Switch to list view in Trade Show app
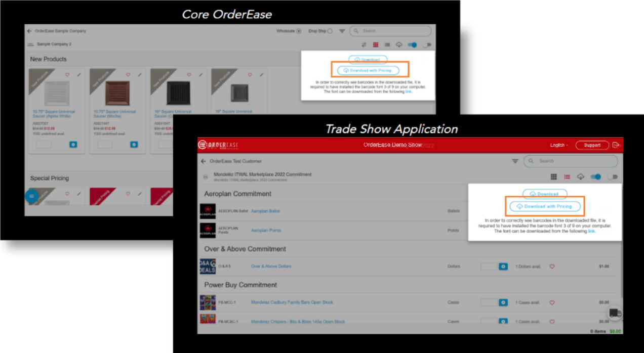644x353 pixels. point(567,176)
